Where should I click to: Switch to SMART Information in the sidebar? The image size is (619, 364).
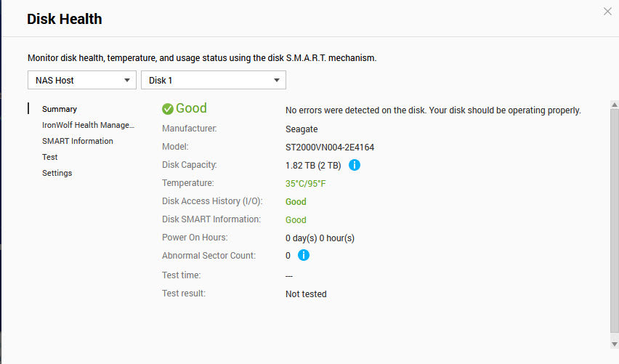coord(78,141)
